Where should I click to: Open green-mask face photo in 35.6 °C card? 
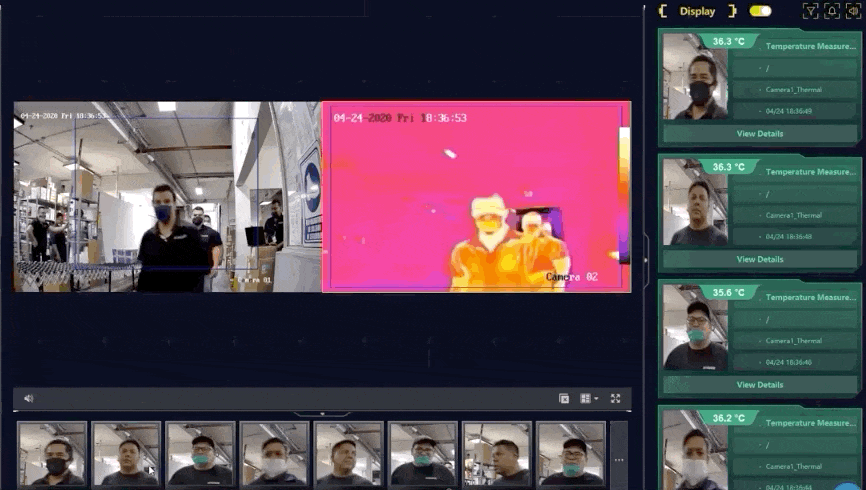[695, 328]
